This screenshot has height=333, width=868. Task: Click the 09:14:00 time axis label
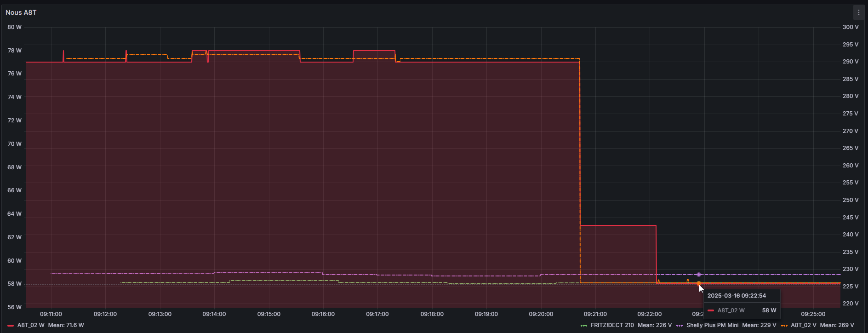coord(214,314)
